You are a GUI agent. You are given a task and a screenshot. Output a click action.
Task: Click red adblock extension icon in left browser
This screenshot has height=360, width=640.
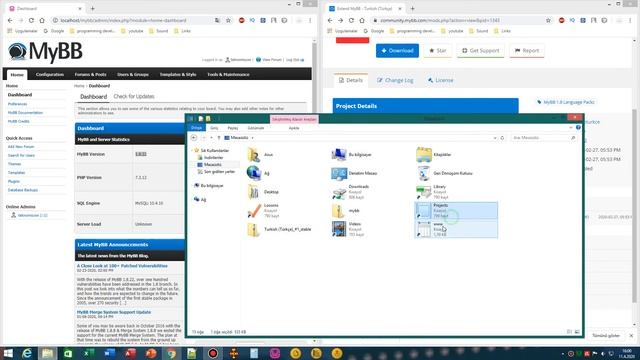point(242,20)
